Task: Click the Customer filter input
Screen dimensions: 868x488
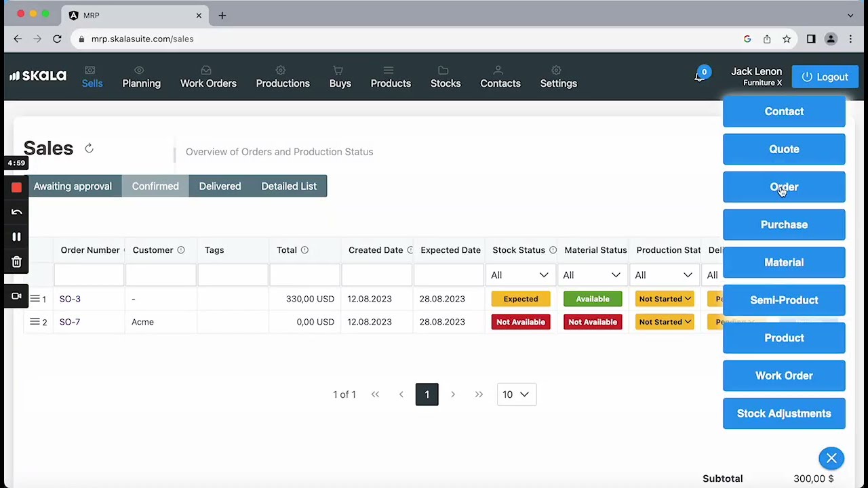Action: coord(161,275)
